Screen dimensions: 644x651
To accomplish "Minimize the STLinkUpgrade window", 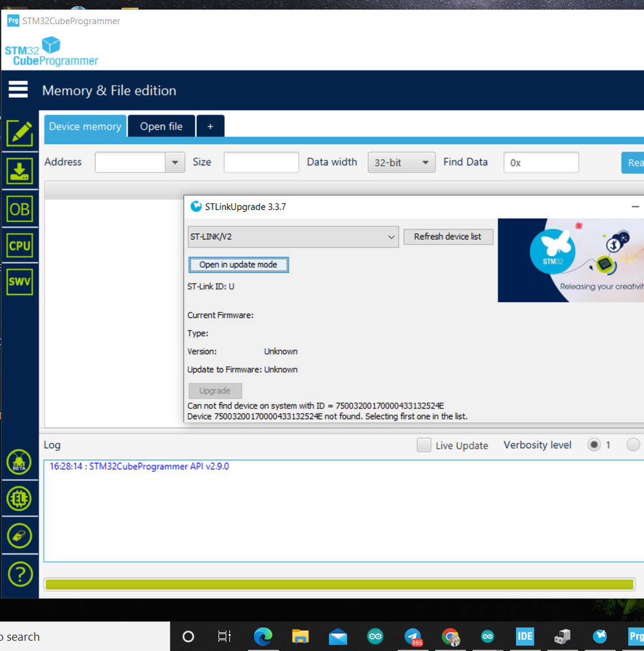I will tap(635, 207).
